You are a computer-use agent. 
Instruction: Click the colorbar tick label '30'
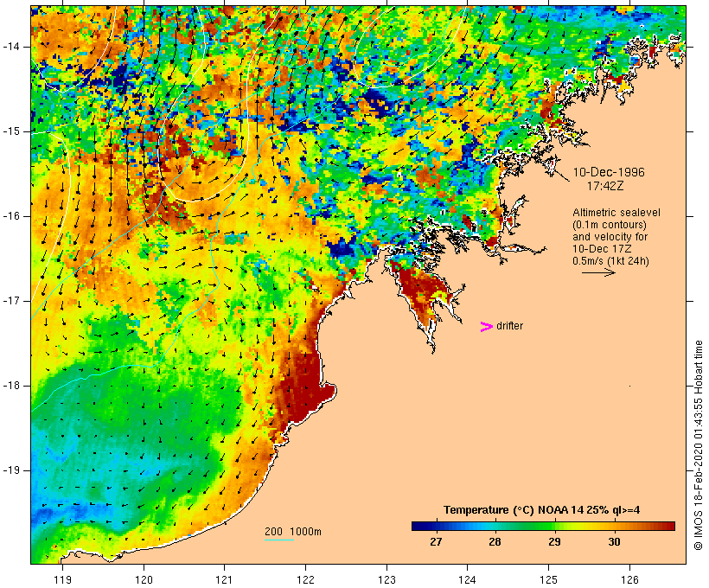click(614, 542)
